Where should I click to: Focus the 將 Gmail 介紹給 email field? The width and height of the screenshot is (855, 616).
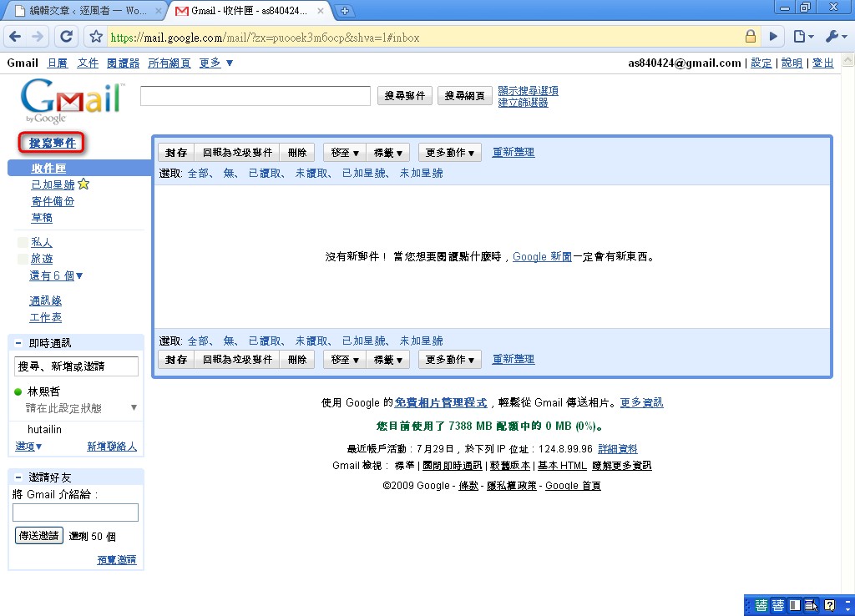click(75, 512)
